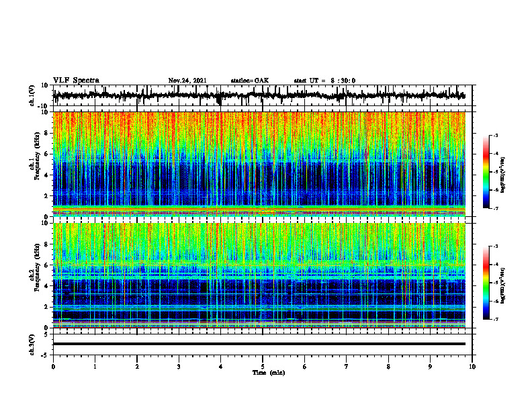Click the "4" tick on the time axis

pos(220,367)
